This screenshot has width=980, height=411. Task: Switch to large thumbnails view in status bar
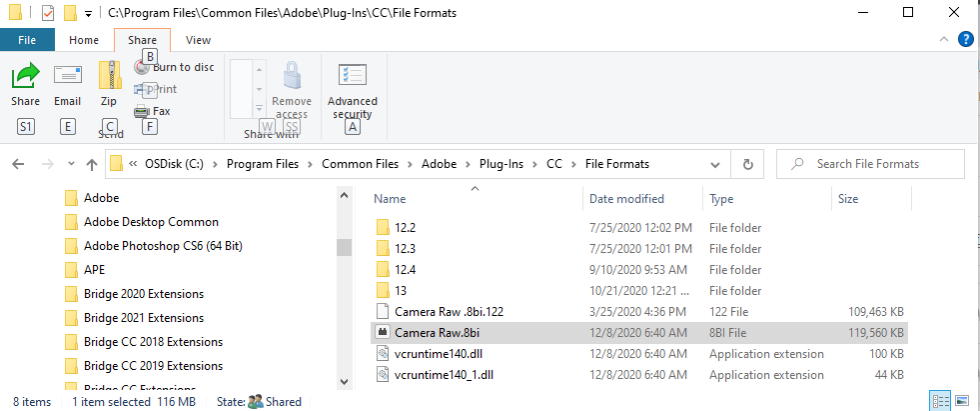(962, 401)
